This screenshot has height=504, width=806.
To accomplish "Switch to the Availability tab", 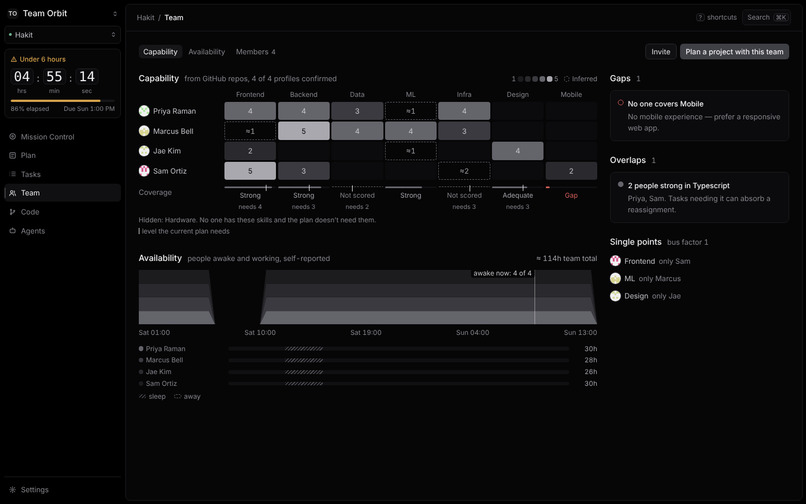I will (x=207, y=52).
